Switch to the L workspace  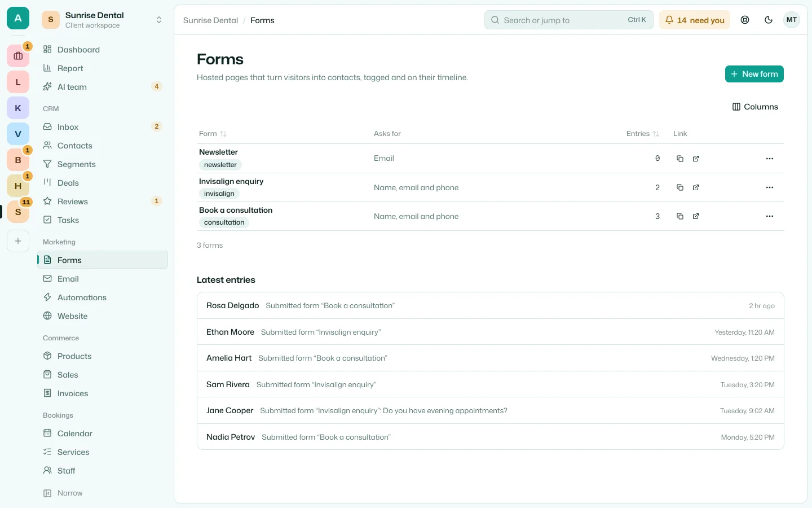pyautogui.click(x=18, y=82)
